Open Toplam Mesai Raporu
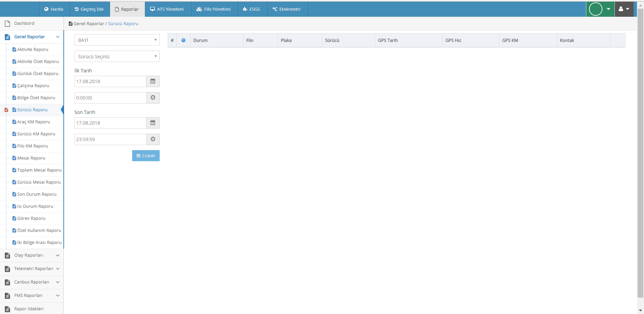Image resolution: width=644 pixels, height=314 pixels. tap(40, 170)
